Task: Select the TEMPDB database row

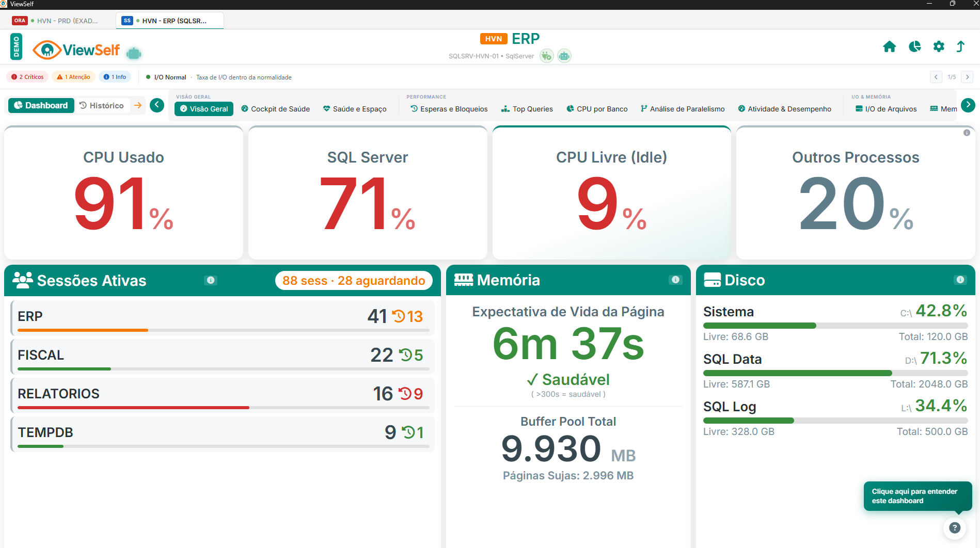Action: [222, 433]
